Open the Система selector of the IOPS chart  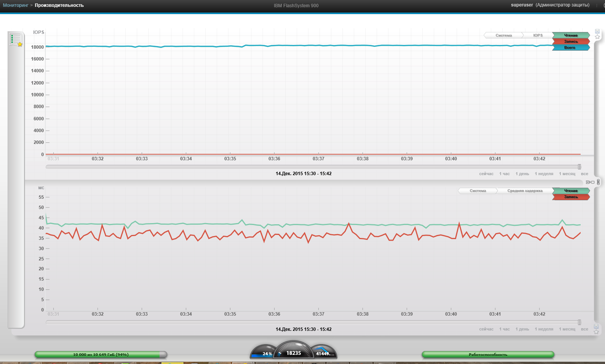[504, 35]
